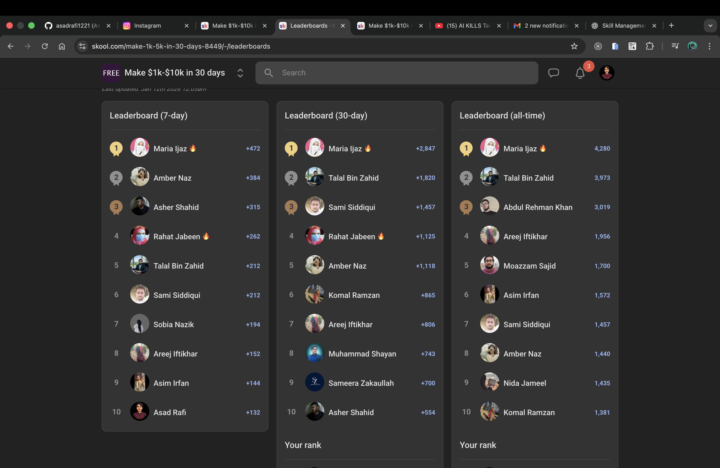Reload the current page
This screenshot has width=720, height=468.
(45, 46)
